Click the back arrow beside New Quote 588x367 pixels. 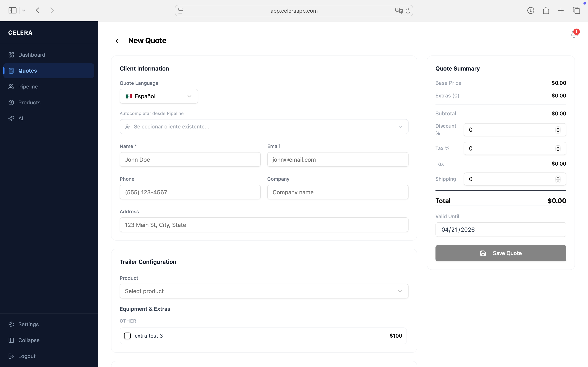tap(118, 41)
